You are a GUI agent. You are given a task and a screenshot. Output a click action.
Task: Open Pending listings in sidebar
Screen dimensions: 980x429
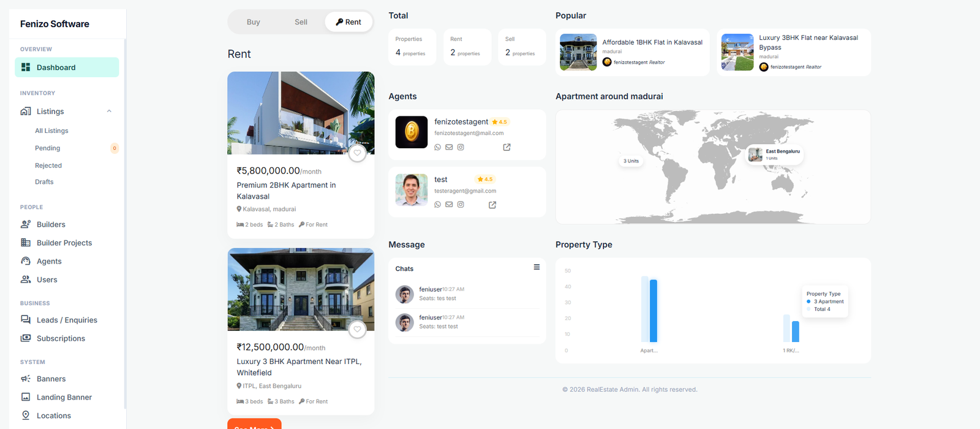[x=47, y=148]
